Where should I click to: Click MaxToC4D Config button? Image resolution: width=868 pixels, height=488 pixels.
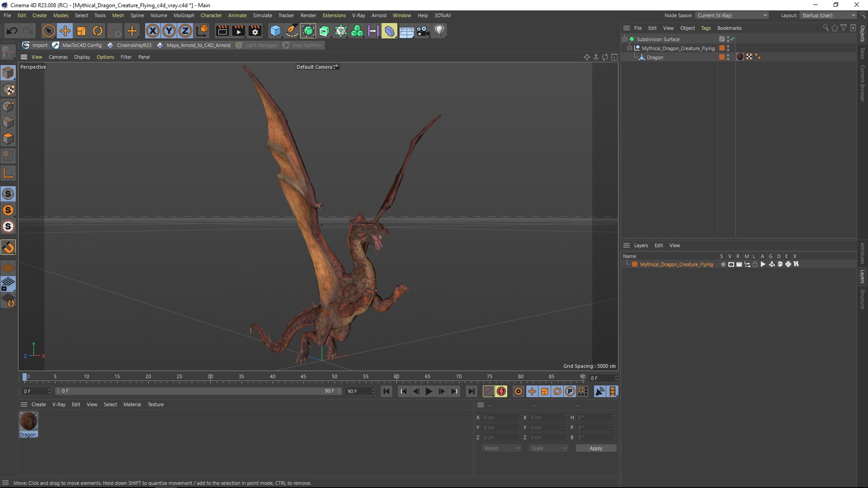point(77,45)
